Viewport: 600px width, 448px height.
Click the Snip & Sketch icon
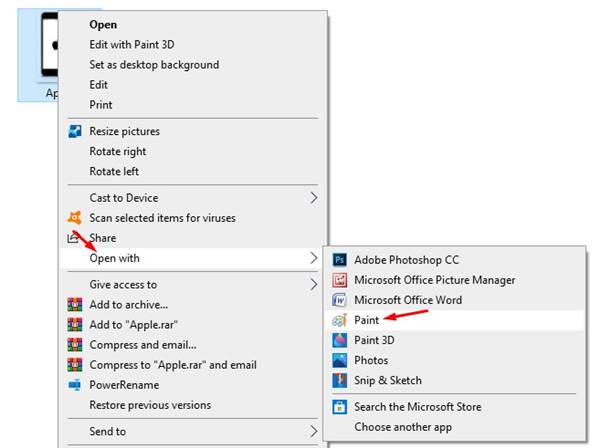[x=339, y=380]
